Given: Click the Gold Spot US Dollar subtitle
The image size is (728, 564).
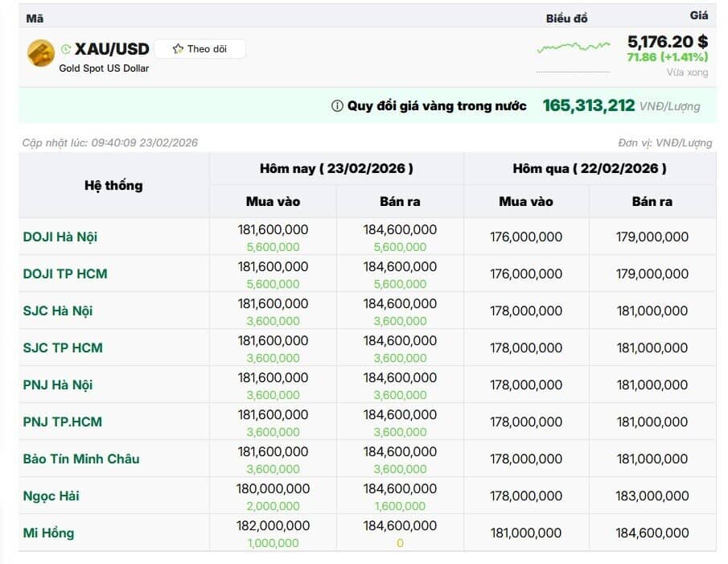Looking at the screenshot, I should click(x=104, y=68).
